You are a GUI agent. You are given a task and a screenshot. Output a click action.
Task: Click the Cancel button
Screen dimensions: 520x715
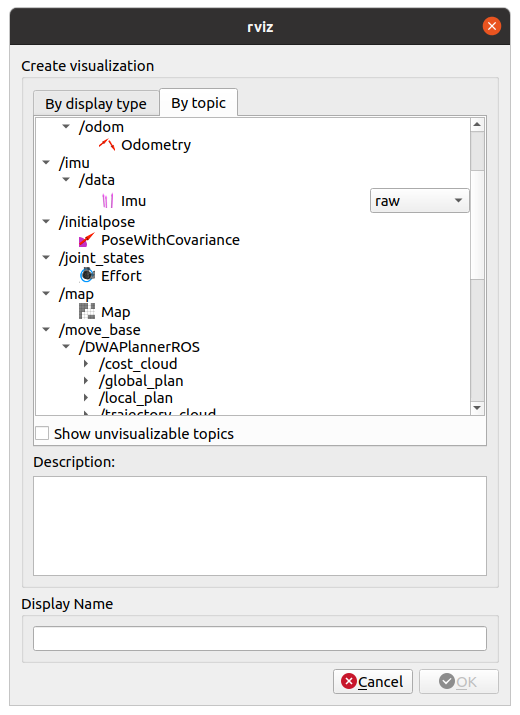[x=373, y=681]
